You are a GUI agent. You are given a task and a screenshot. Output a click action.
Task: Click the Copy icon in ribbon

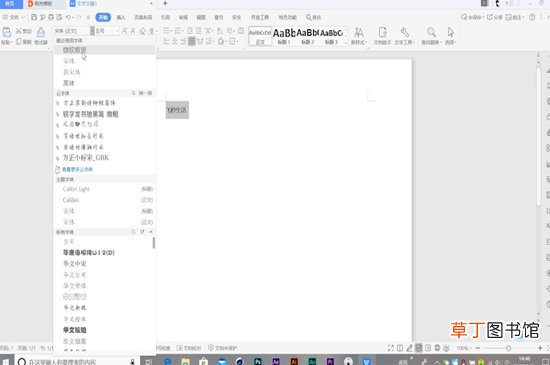[19, 42]
